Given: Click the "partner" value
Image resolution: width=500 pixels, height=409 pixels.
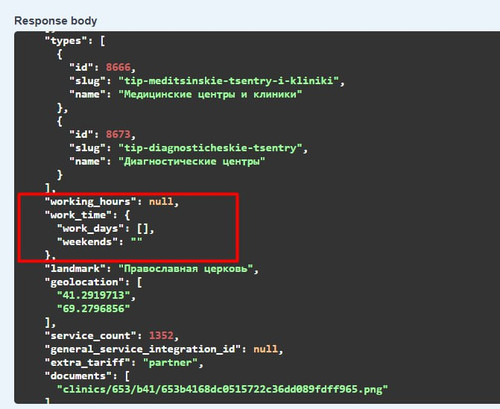Looking at the screenshot, I should tap(170, 363).
